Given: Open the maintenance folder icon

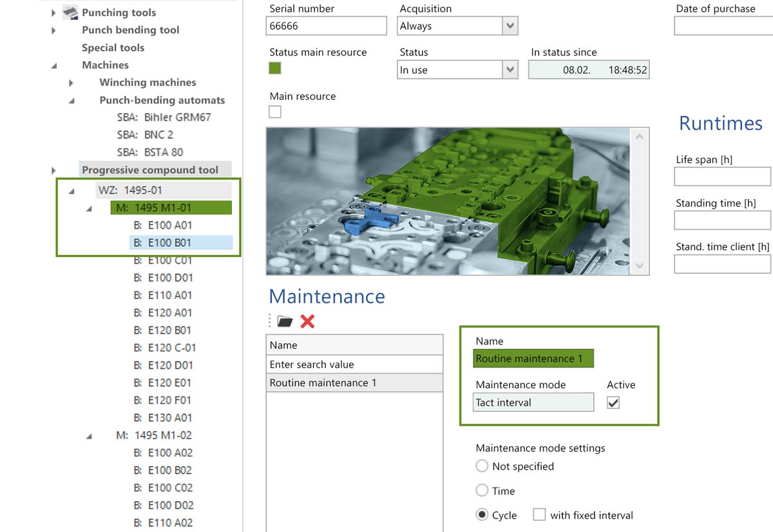Looking at the screenshot, I should pos(284,321).
